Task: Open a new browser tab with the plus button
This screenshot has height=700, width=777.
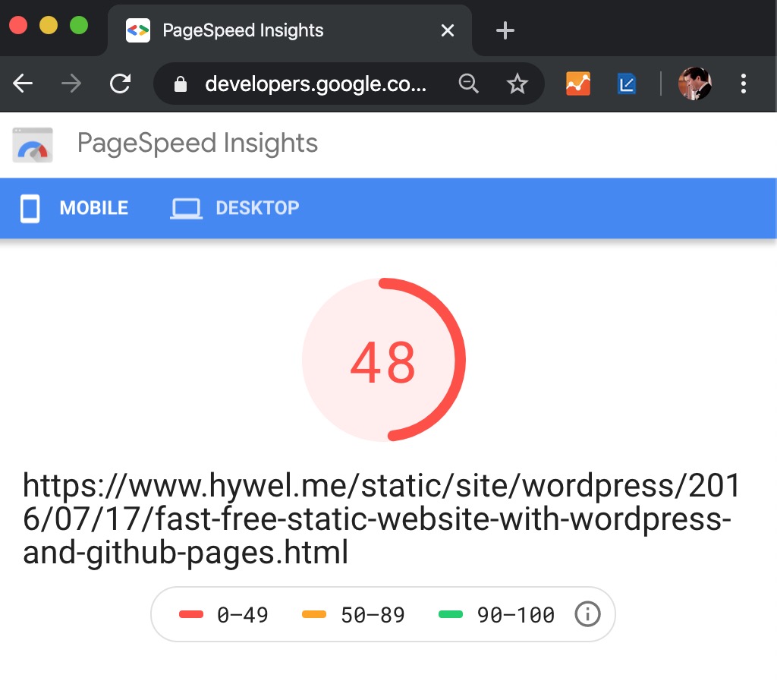Action: click(x=505, y=30)
